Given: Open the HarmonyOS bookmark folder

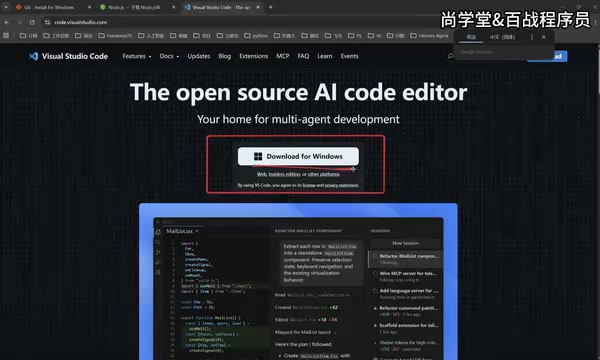Looking at the screenshot, I should 115,36.
